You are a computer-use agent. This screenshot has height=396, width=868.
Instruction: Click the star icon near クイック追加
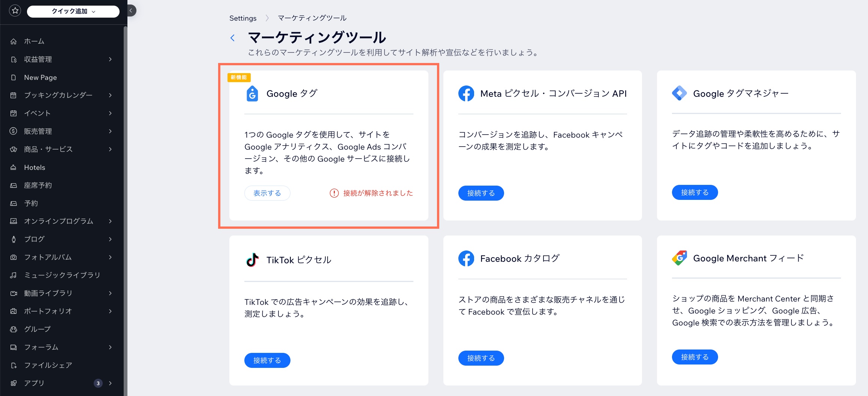point(15,10)
